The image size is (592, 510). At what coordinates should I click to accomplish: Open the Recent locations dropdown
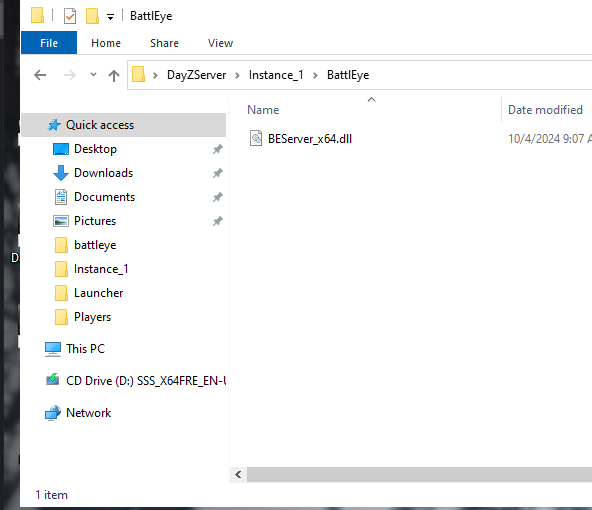click(x=93, y=75)
